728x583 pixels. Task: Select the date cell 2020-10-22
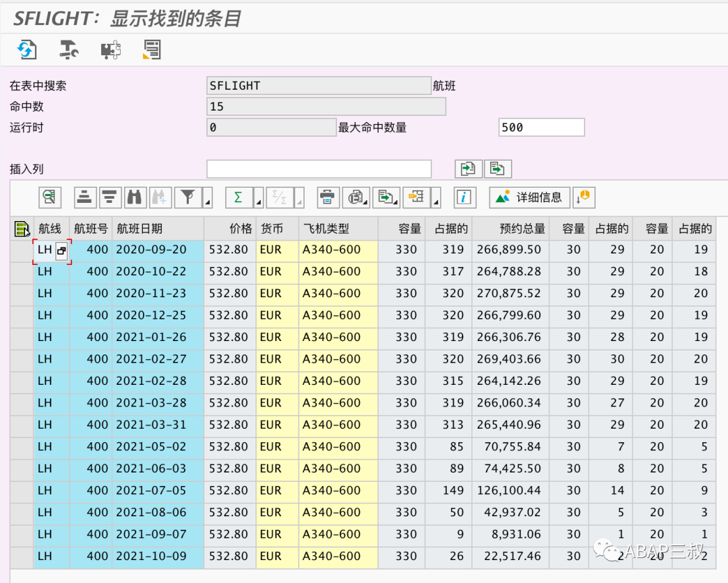(158, 272)
